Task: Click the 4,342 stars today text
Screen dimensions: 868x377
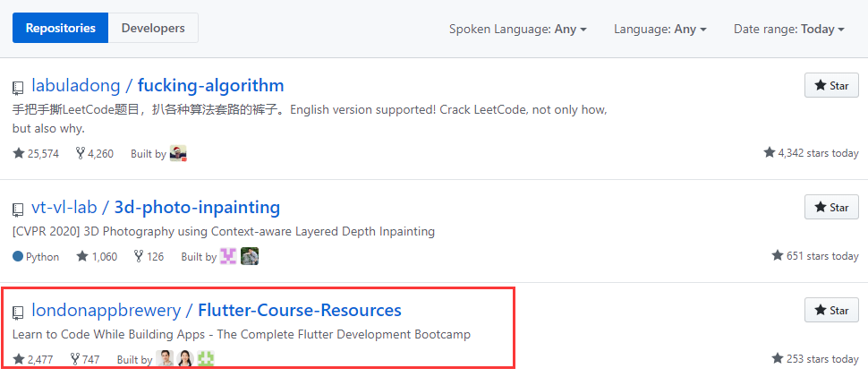Action: point(818,153)
